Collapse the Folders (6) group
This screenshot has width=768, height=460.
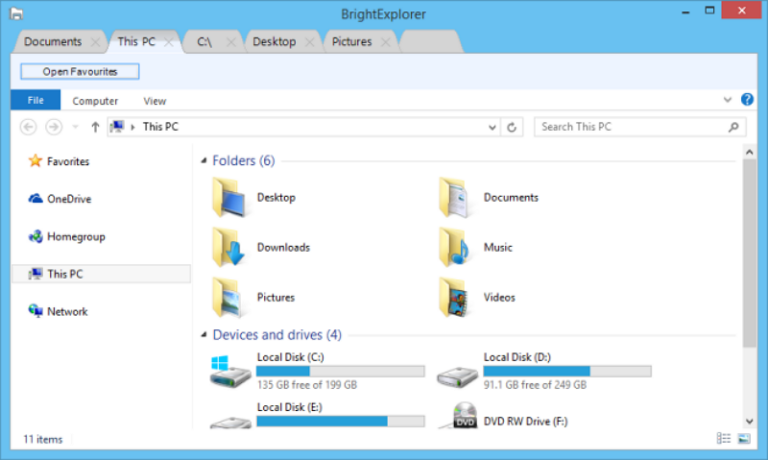click(x=204, y=161)
